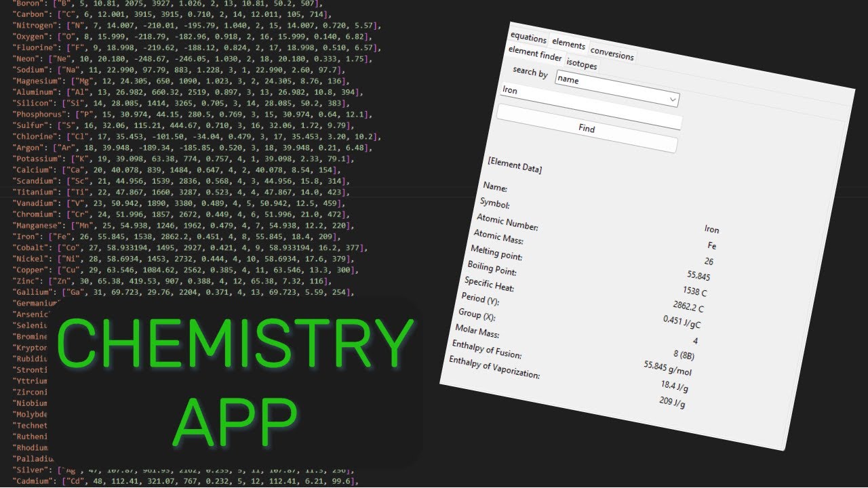Click the "Fluorine" code line

tap(197, 47)
